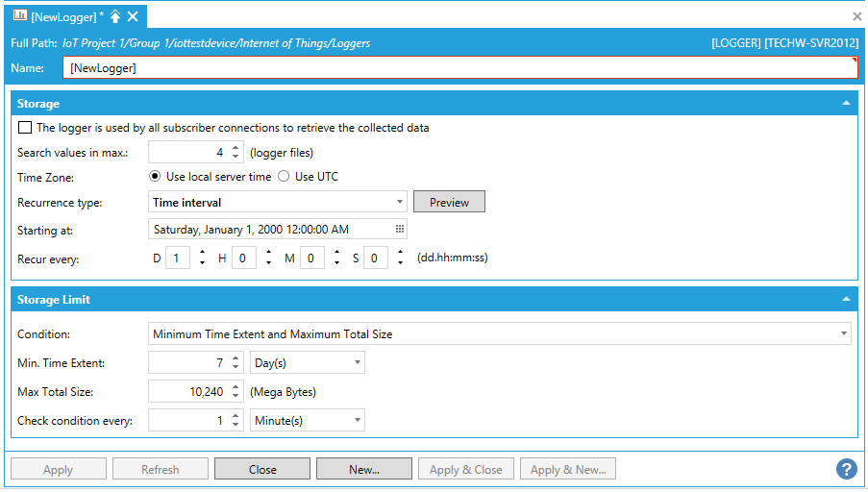The height and width of the screenshot is (492, 868).
Task: Click the pin icon on NewLogger tab
Action: coord(115,16)
